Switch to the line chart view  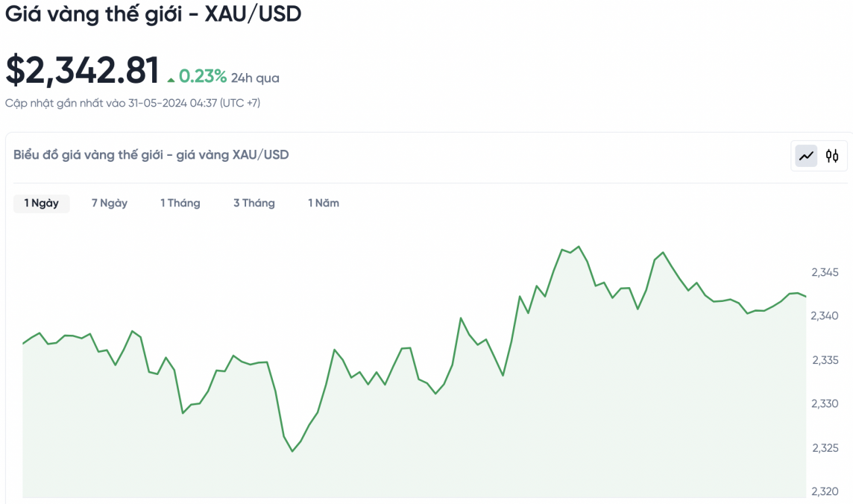(x=806, y=156)
